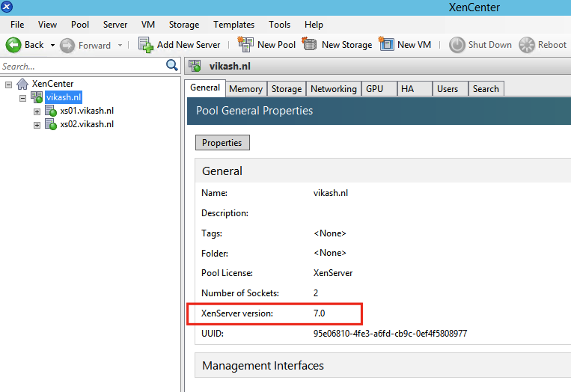This screenshot has height=392, width=571.
Task: Click the UUID value 95e06810-4fe3-a6fd-cb9c-0ef4f5808977
Action: click(390, 334)
